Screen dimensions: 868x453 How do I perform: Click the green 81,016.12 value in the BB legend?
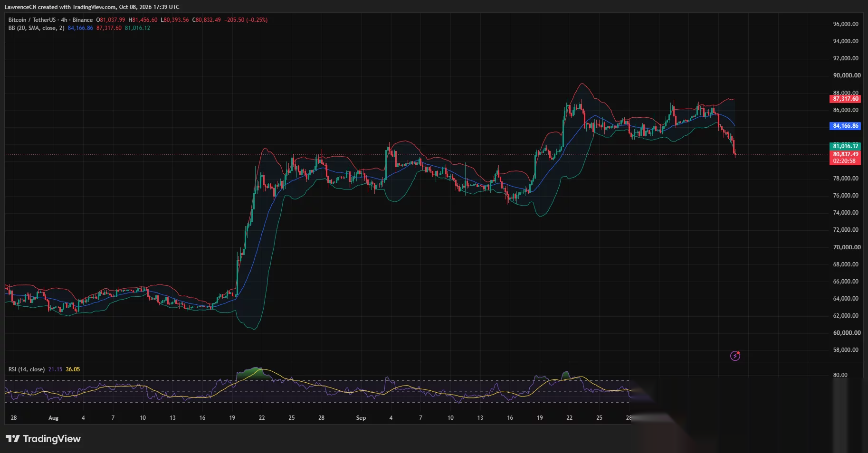[x=137, y=28]
